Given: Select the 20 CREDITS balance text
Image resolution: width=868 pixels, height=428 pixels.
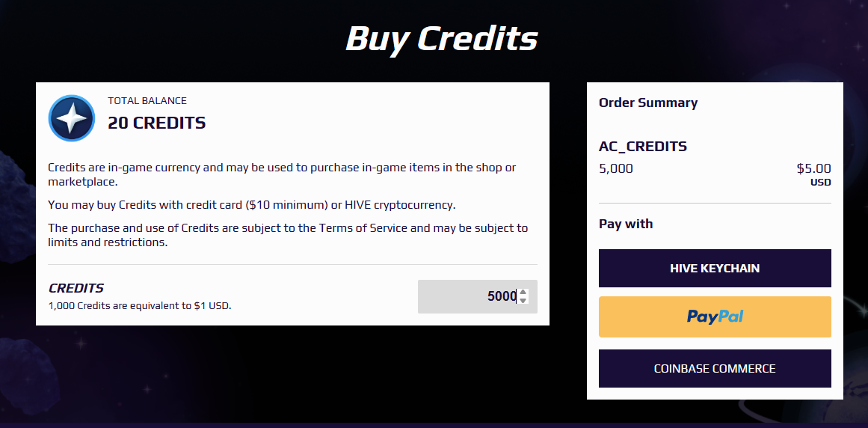Looking at the screenshot, I should point(157,123).
